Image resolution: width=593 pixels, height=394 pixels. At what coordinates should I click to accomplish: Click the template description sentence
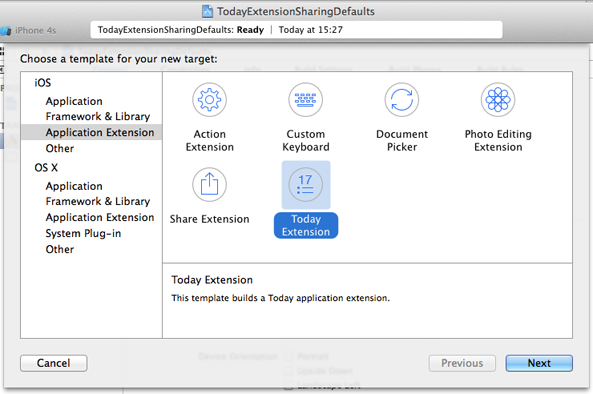tap(281, 298)
